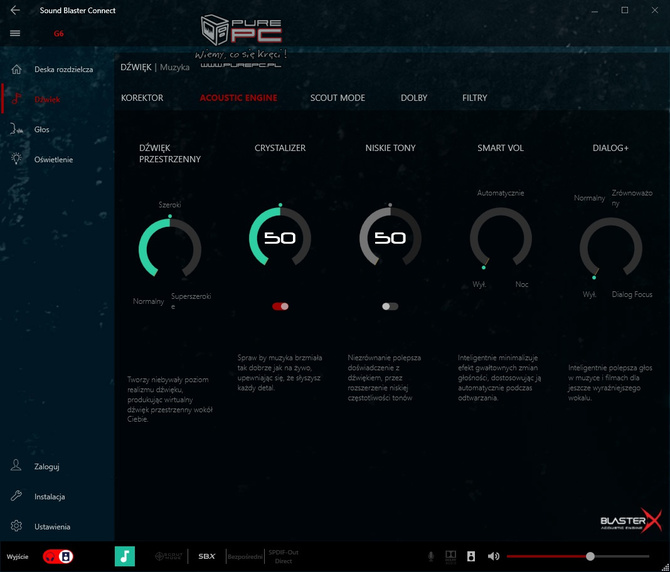Select Automatycznie for Smart Vol

[500, 193]
